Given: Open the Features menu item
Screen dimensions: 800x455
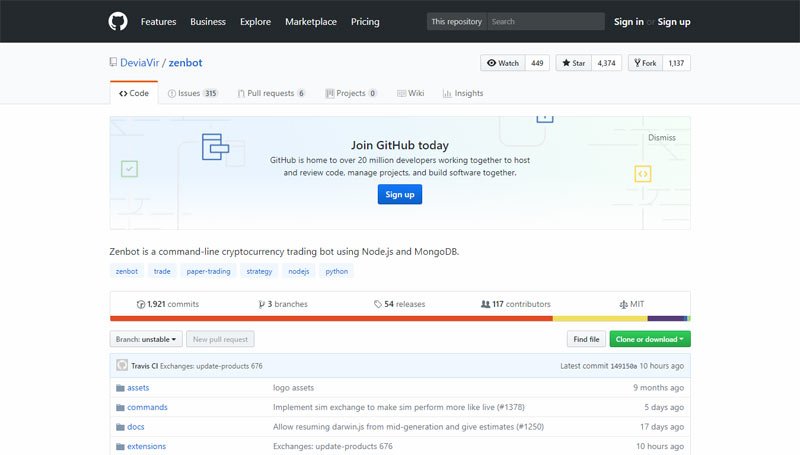Looking at the screenshot, I should (158, 21).
